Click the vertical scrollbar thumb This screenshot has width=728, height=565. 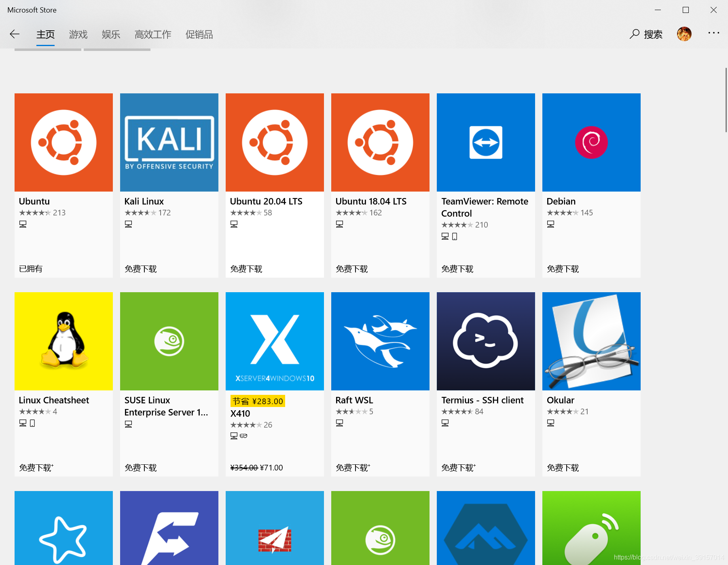click(x=726, y=100)
